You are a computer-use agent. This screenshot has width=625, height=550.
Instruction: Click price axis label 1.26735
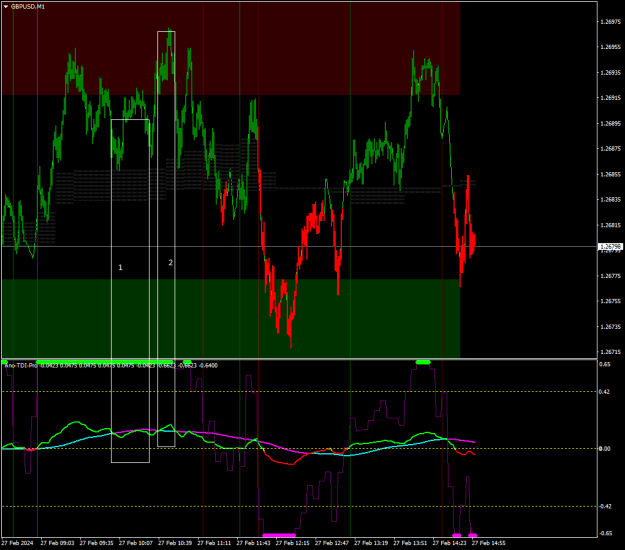tap(610, 327)
